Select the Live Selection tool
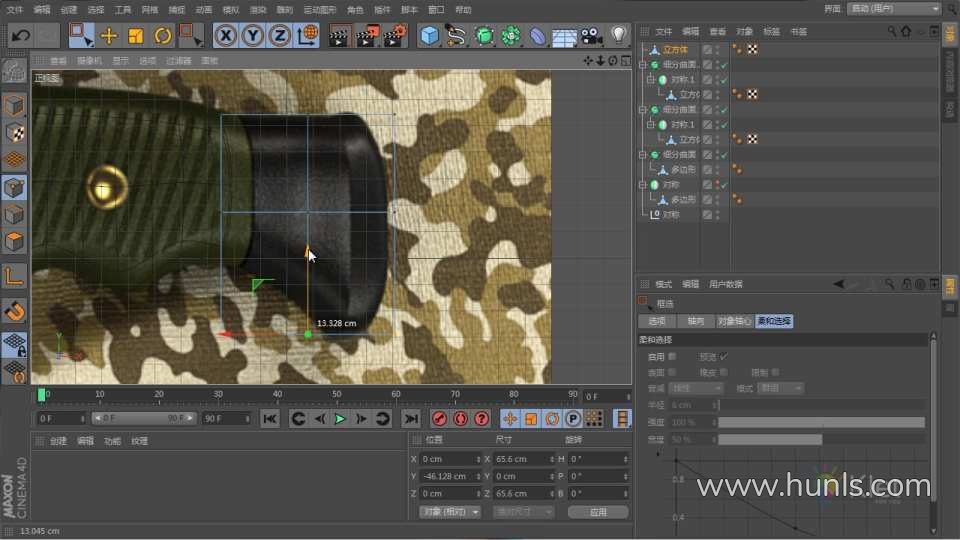The width and height of the screenshot is (960, 540). [x=81, y=36]
